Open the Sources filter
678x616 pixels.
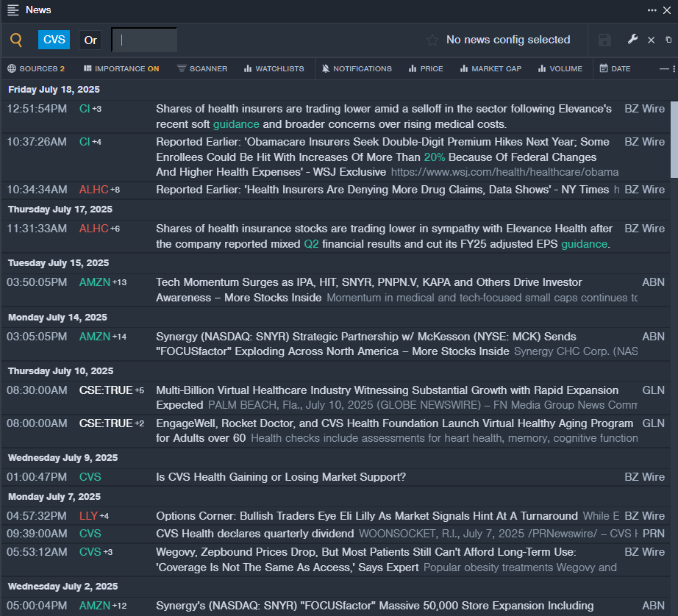click(x=36, y=69)
